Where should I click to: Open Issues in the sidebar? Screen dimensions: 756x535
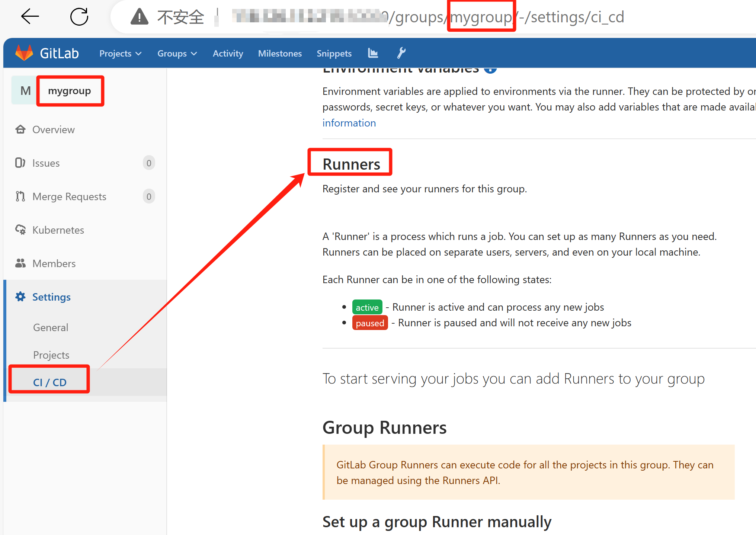click(x=46, y=163)
